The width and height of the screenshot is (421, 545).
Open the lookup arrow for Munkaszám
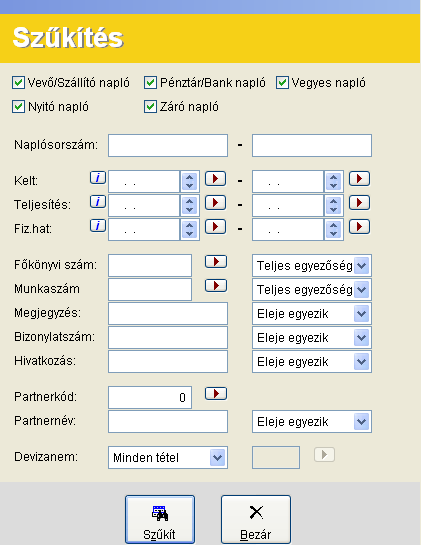click(x=216, y=285)
